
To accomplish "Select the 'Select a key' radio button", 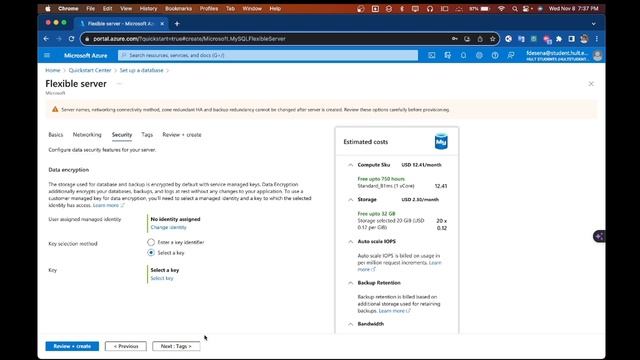I will pyautogui.click(x=151, y=253).
